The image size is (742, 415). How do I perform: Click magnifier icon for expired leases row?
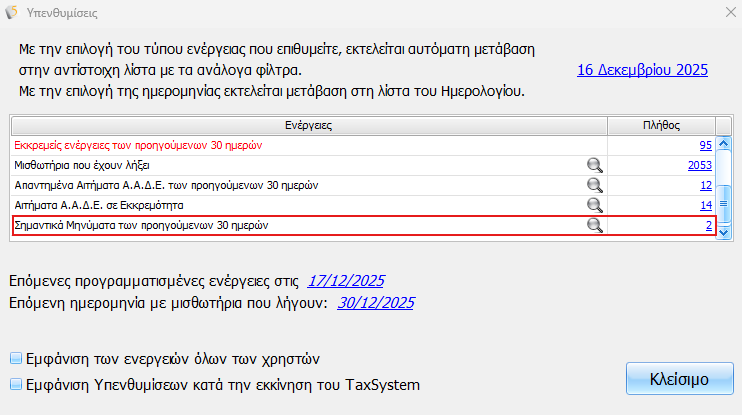[x=595, y=165]
